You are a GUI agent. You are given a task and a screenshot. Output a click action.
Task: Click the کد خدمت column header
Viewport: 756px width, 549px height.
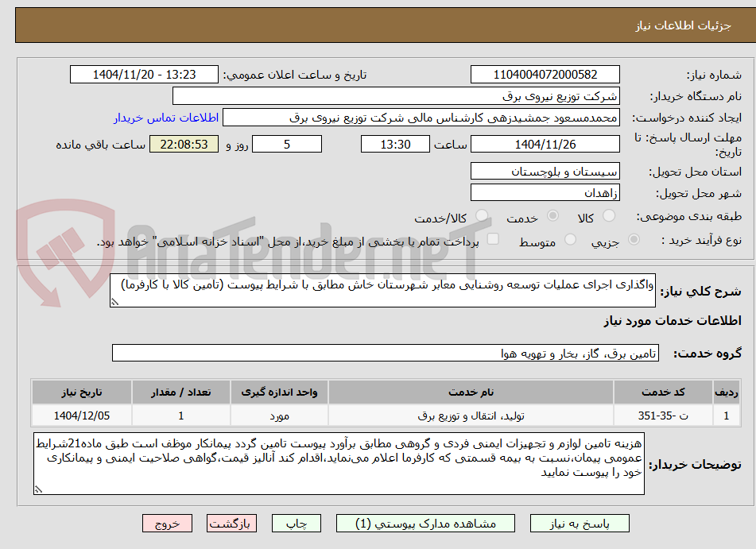pyautogui.click(x=663, y=392)
